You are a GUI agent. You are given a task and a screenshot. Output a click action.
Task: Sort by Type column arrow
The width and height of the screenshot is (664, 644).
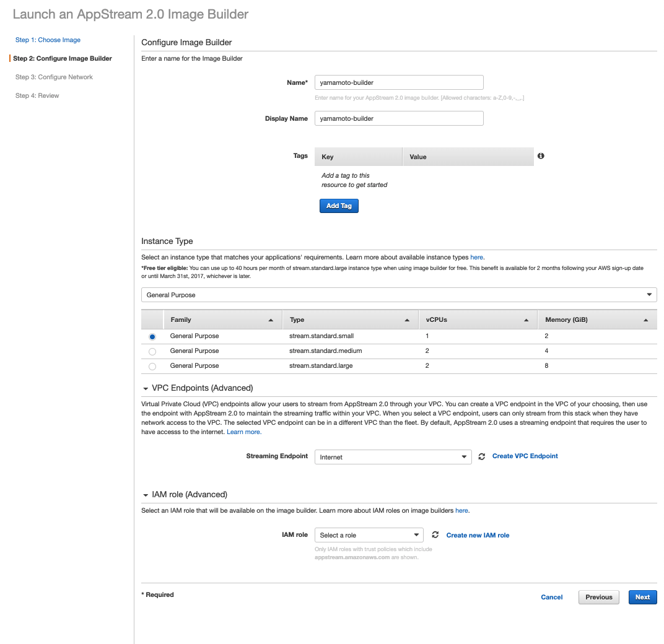[x=407, y=320]
